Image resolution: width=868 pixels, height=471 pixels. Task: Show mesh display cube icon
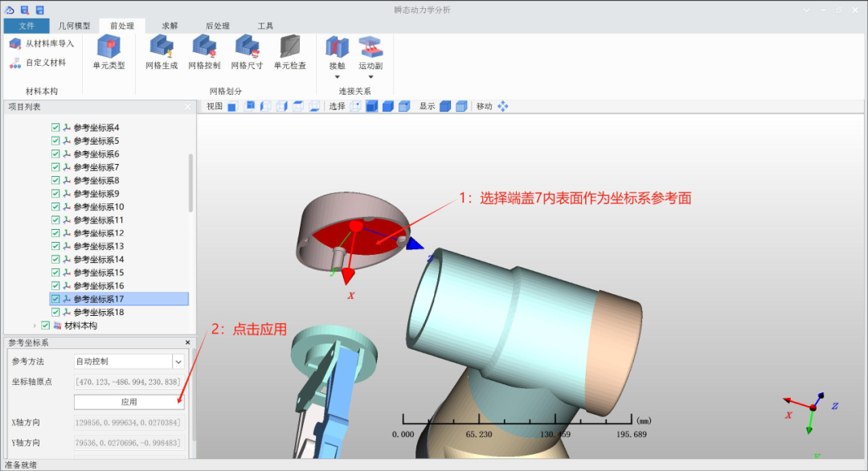click(x=461, y=106)
